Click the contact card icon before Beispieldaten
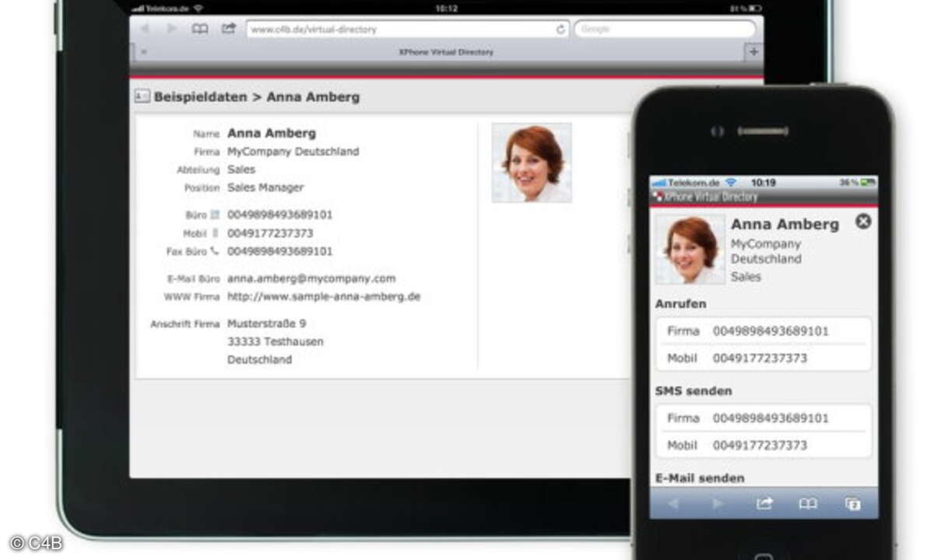Image resolution: width=934 pixels, height=560 pixels. pos(142,96)
